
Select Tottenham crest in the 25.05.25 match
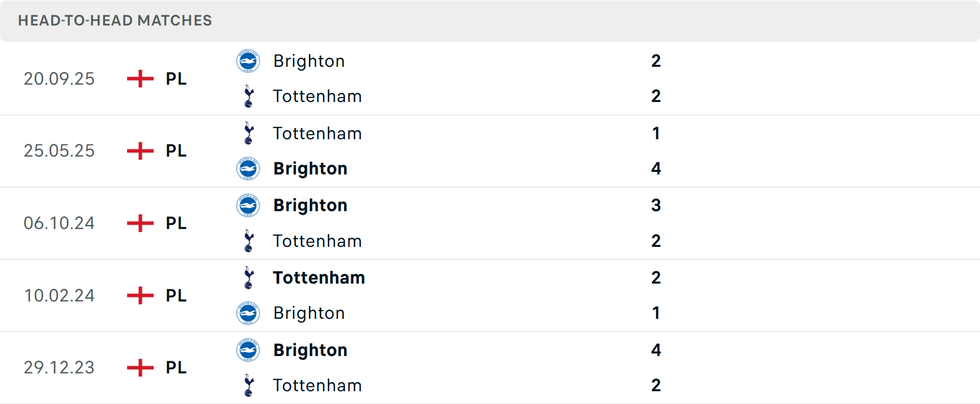[249, 134]
